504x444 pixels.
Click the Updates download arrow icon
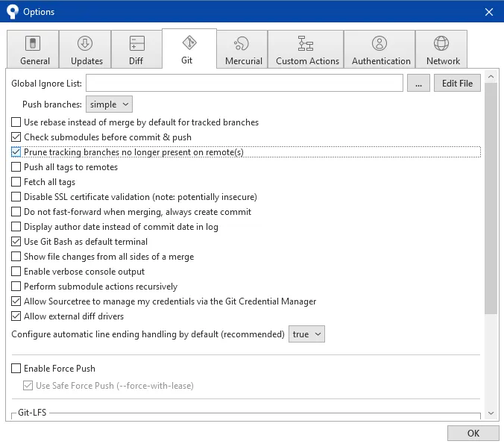pos(85,43)
